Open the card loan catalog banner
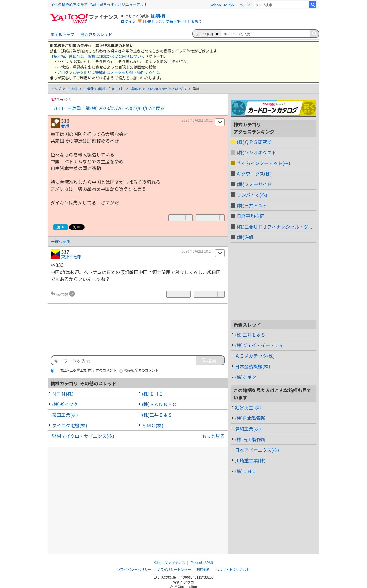 click(274, 108)
